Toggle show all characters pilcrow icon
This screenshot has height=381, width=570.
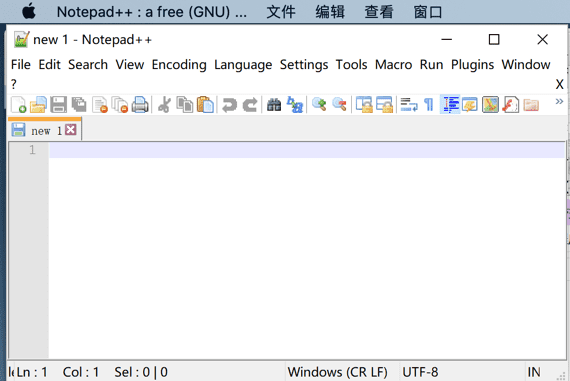[x=429, y=105]
